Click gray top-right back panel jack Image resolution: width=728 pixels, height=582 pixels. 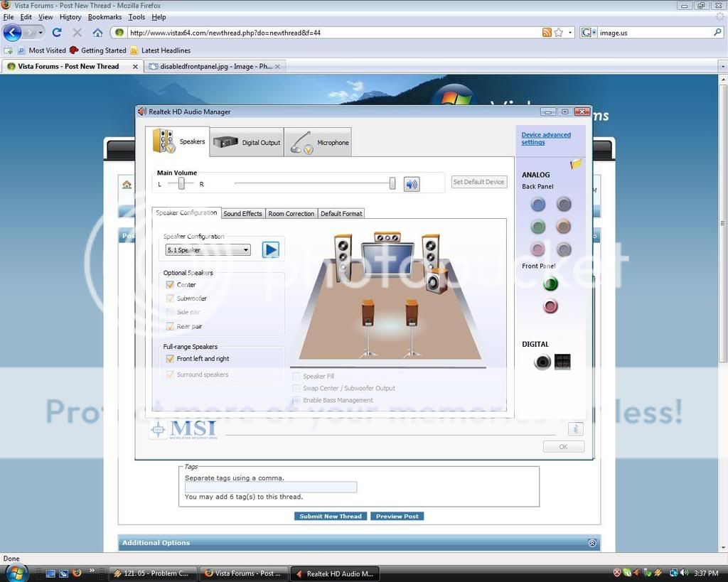pyautogui.click(x=564, y=204)
